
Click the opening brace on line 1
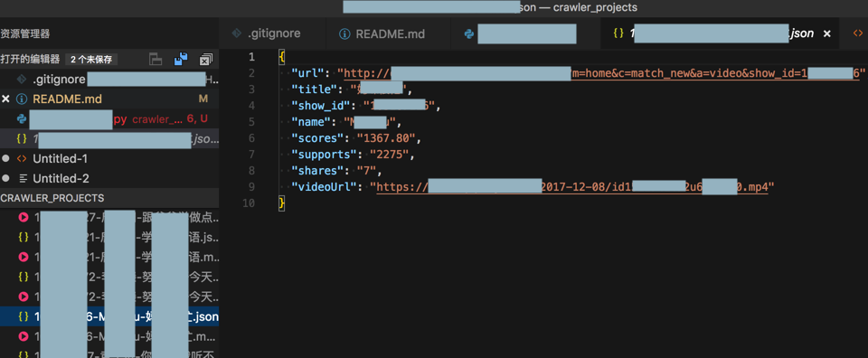click(282, 57)
